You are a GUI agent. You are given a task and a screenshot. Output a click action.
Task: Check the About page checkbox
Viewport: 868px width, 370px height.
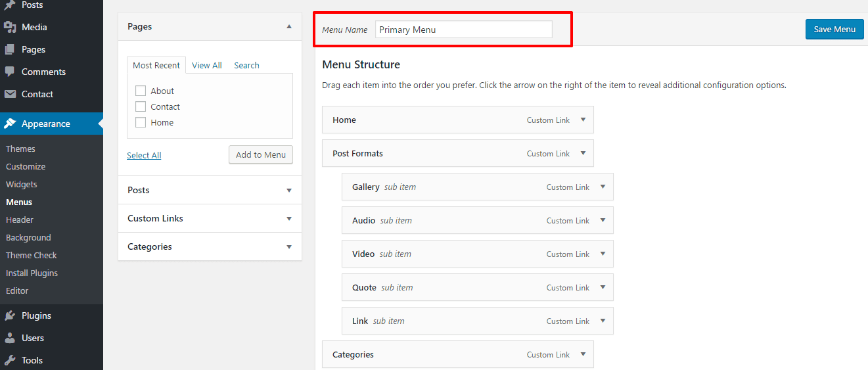(140, 91)
